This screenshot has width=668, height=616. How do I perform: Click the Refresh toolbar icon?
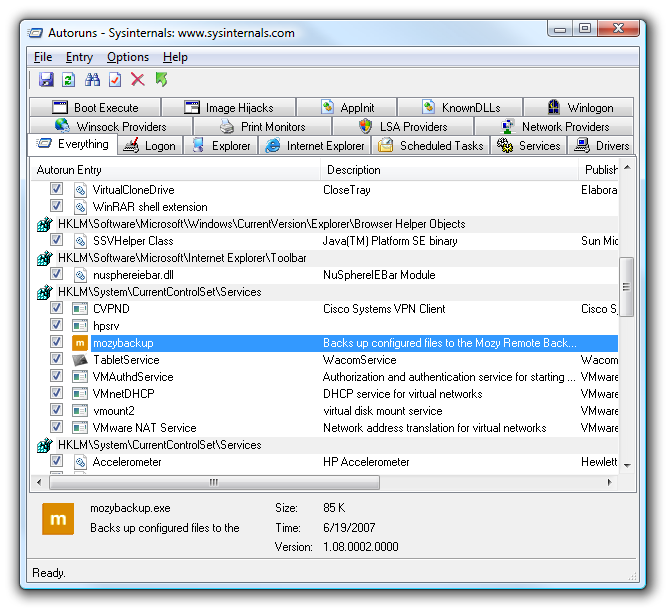[69, 80]
